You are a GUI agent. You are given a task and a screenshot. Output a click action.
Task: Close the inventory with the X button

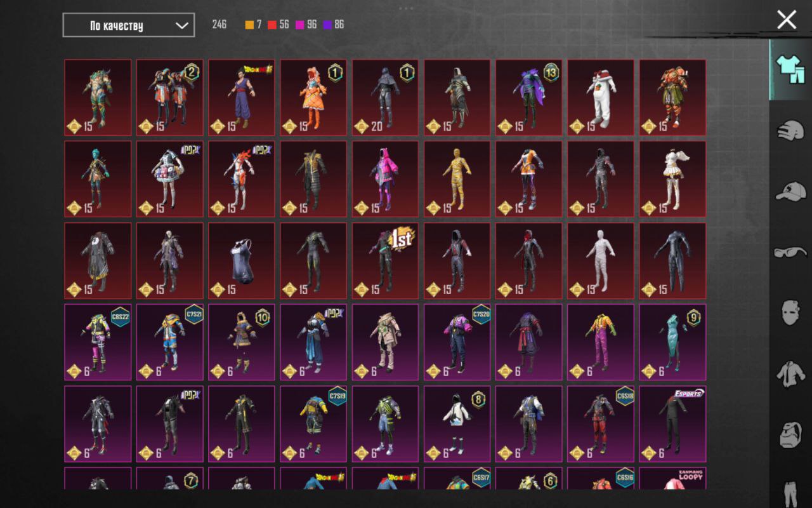click(x=787, y=20)
